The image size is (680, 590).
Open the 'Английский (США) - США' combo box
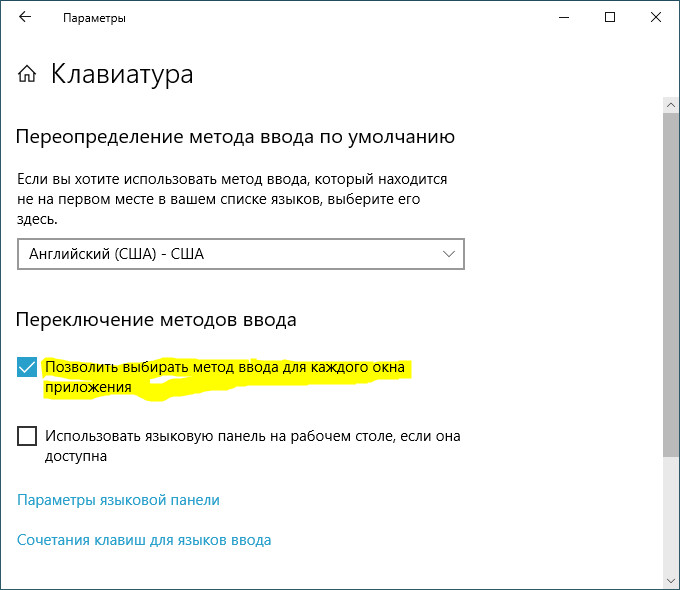tap(240, 254)
